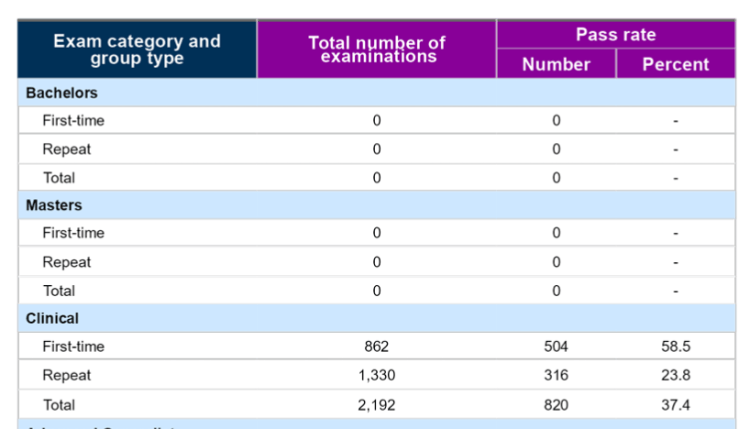
Task: Click Clinical Repeat pass percent '23.8'
Action: click(x=676, y=375)
